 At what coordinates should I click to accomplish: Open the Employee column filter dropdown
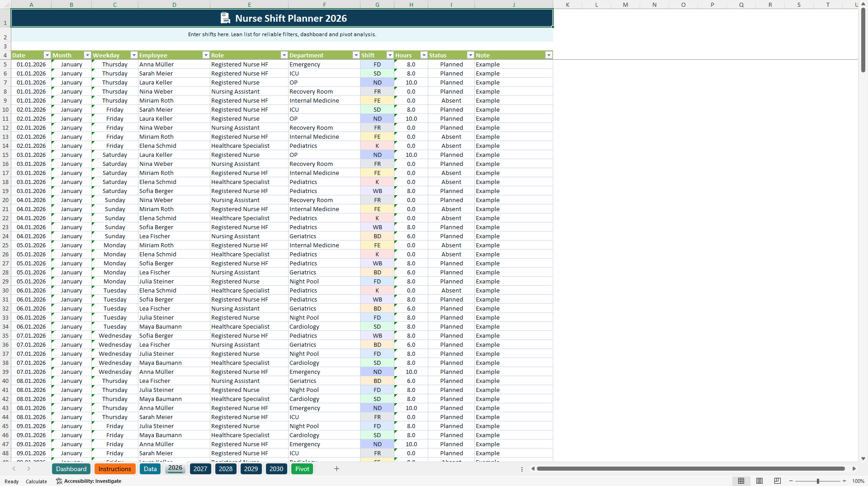(x=206, y=55)
